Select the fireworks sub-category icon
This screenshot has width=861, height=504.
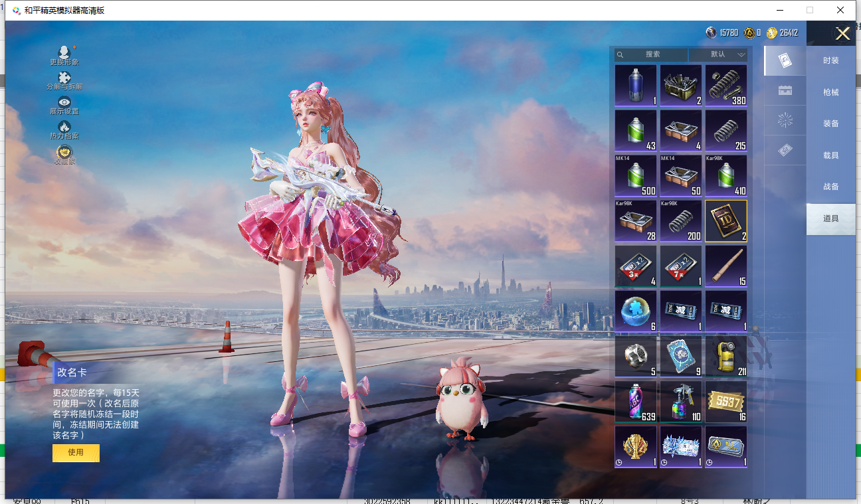point(785,120)
